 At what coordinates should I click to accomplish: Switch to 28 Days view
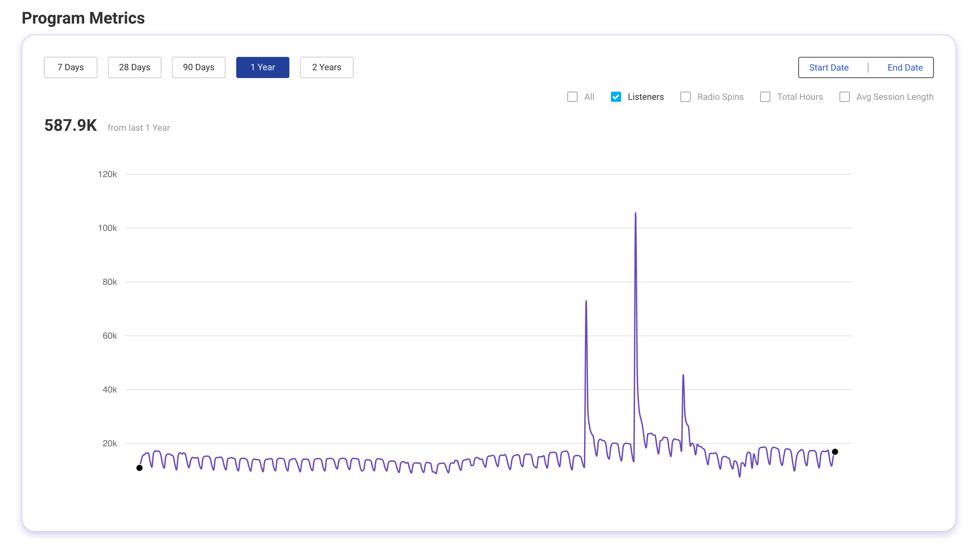134,67
